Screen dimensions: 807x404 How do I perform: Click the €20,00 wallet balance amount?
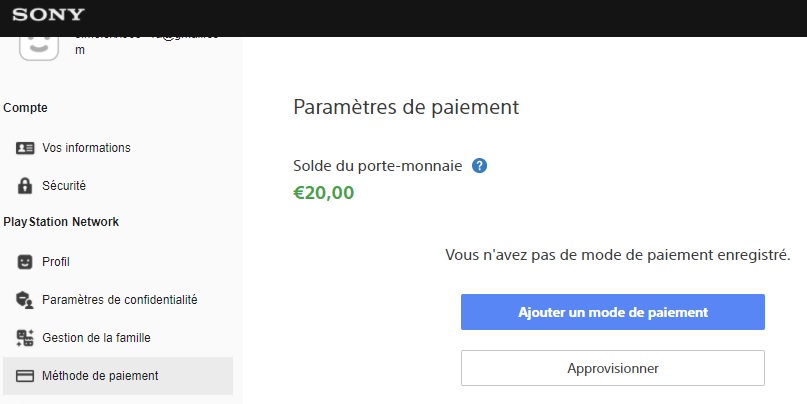point(324,193)
